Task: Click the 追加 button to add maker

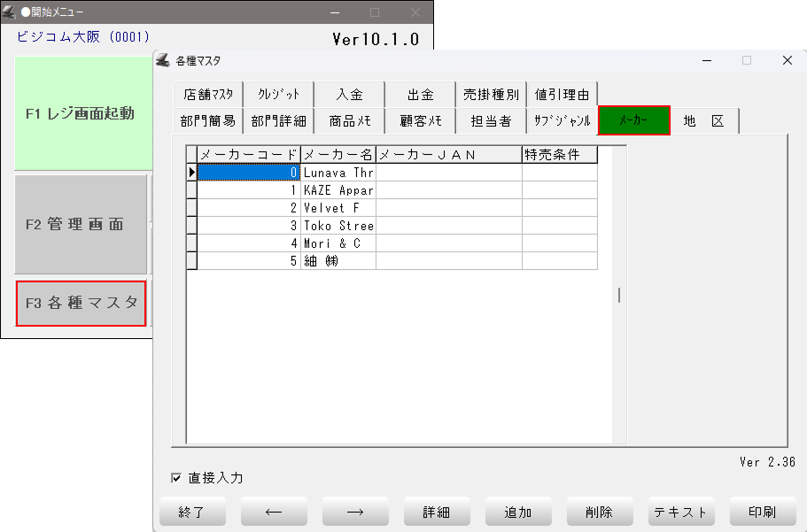Action: (518, 512)
